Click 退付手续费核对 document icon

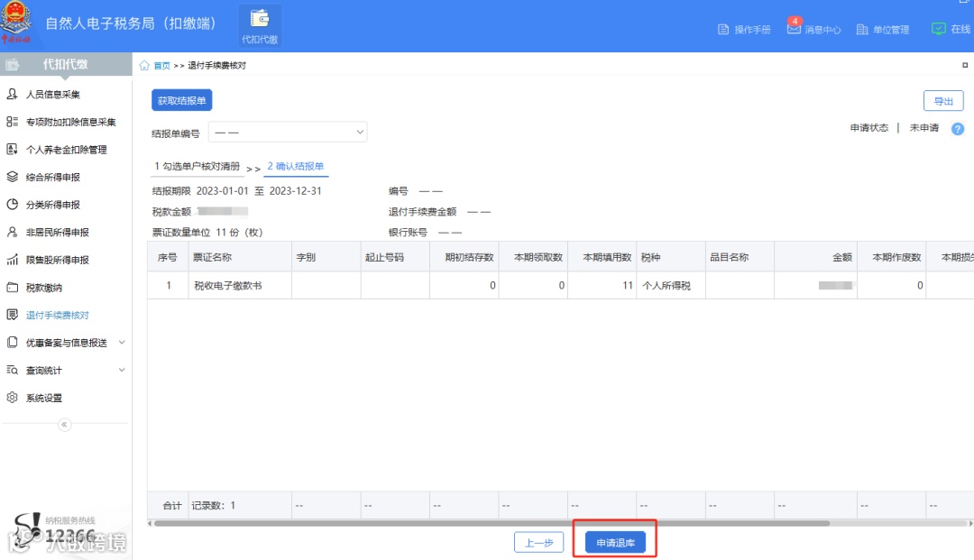coord(12,315)
